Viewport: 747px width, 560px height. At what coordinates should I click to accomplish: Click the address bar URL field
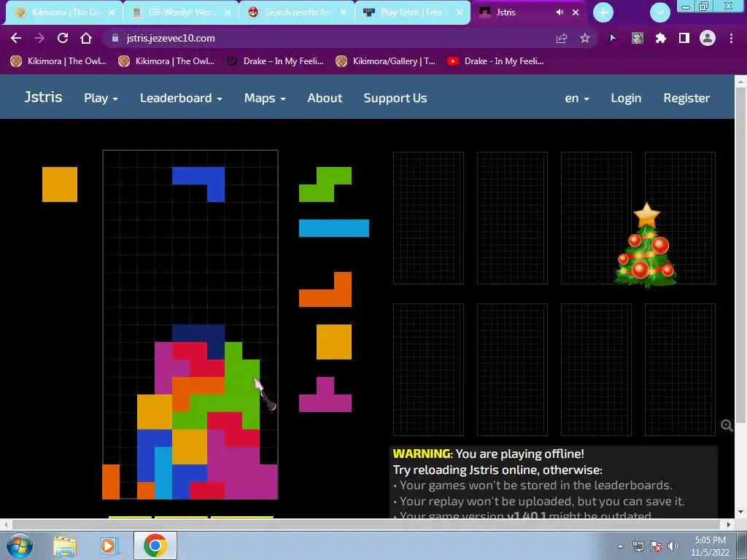click(x=333, y=38)
